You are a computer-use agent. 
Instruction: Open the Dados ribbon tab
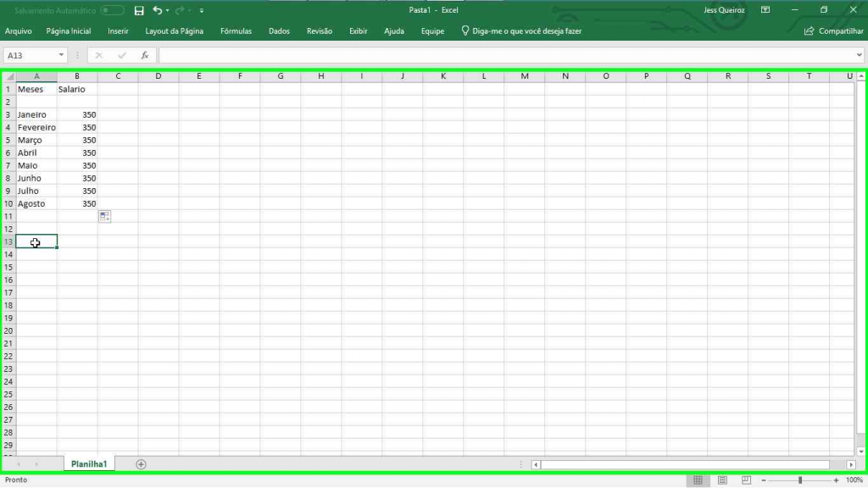click(279, 30)
